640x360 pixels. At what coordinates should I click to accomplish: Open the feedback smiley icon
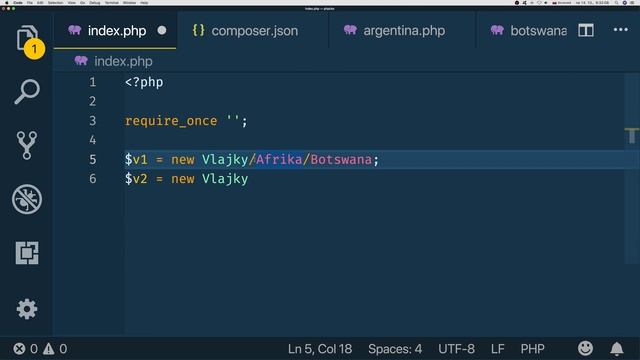pyautogui.click(x=585, y=348)
